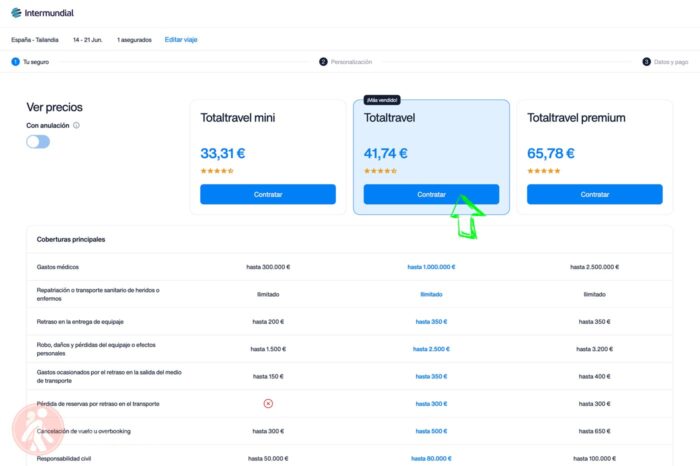Click the 65,78 € price

coord(551,154)
